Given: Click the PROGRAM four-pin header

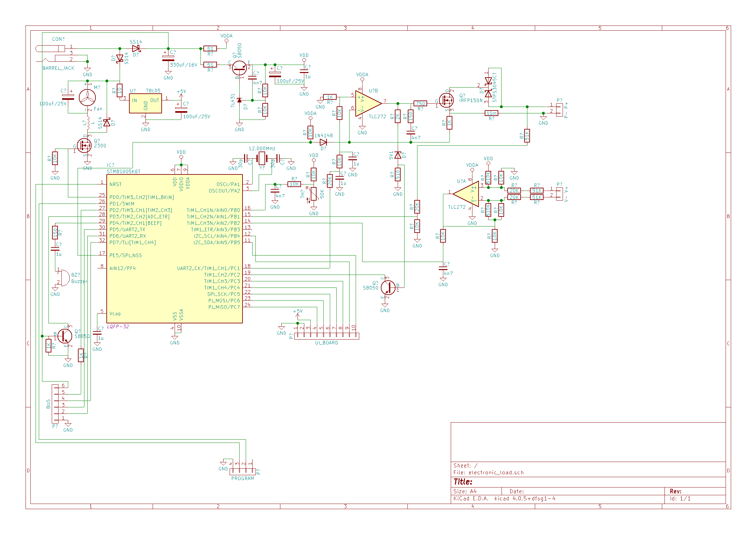Looking at the screenshot, I should 242,471.
